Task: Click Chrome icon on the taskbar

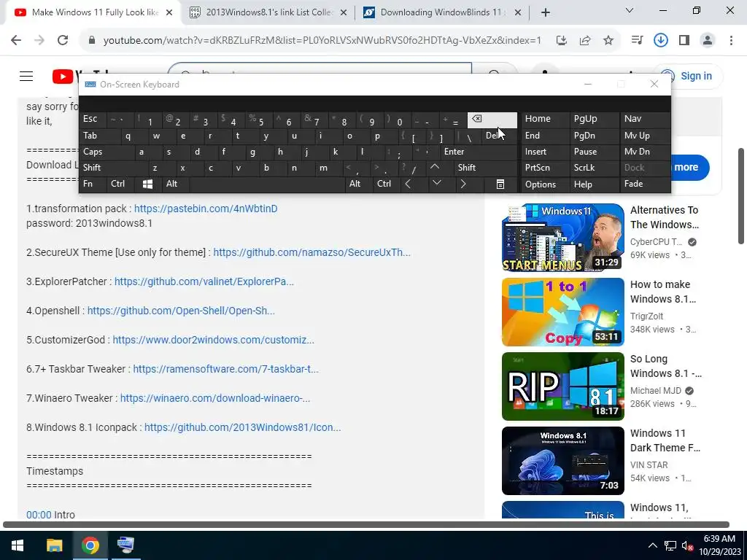Action: [90, 545]
